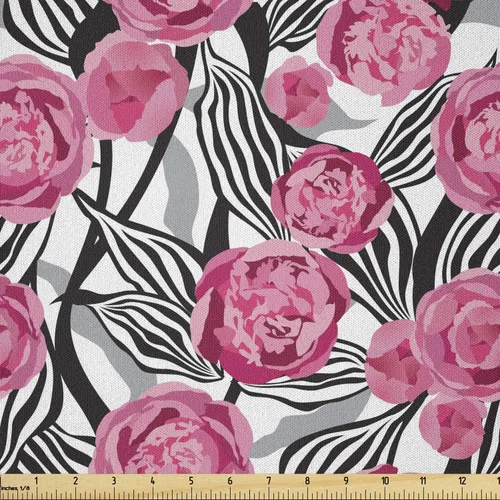The height and width of the screenshot is (500, 500).
Task: Pick the number 7 on the ruler
Action: pyautogui.click(x=268, y=481)
